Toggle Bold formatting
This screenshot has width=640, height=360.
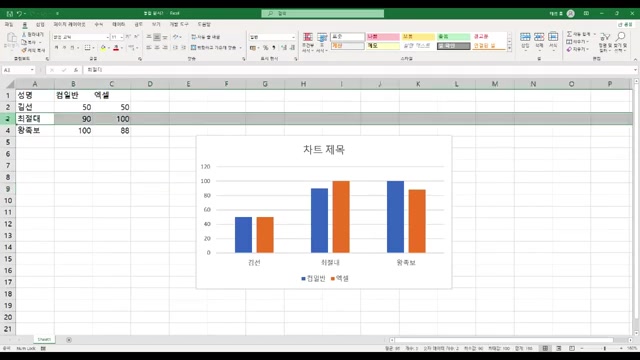click(56, 48)
